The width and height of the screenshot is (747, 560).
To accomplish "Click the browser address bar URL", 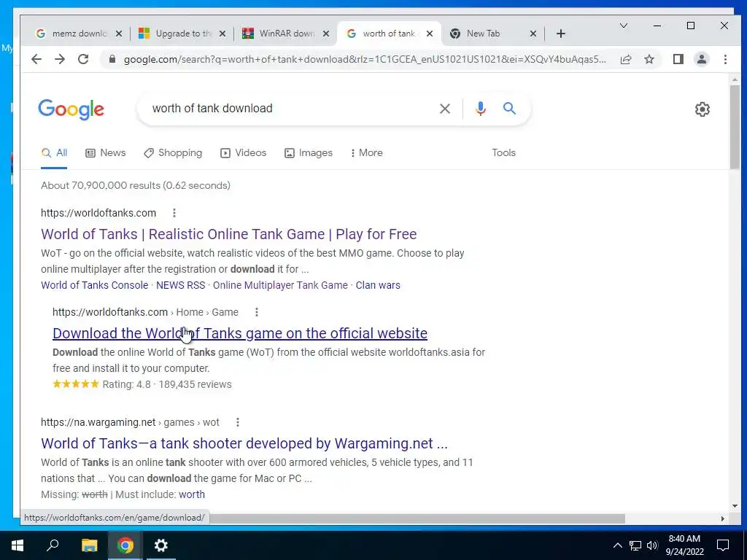I will (365, 59).
